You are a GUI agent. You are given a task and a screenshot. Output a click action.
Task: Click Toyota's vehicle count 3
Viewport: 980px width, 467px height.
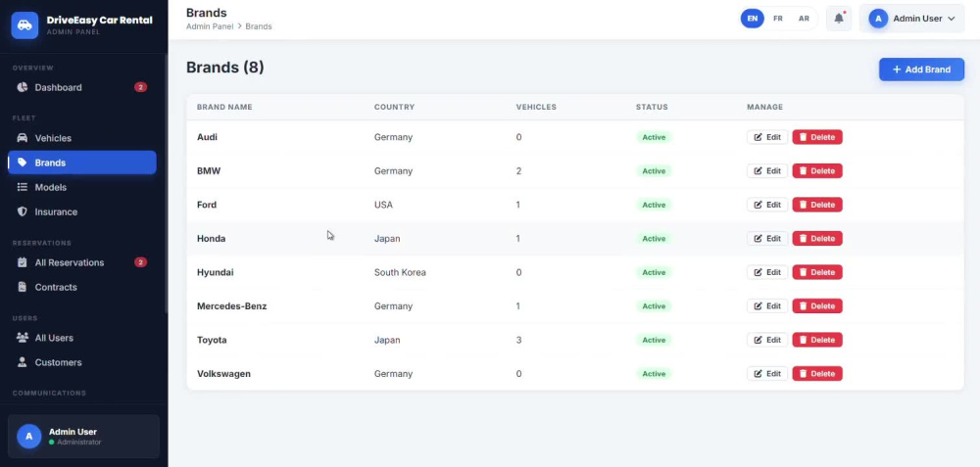[518, 340]
